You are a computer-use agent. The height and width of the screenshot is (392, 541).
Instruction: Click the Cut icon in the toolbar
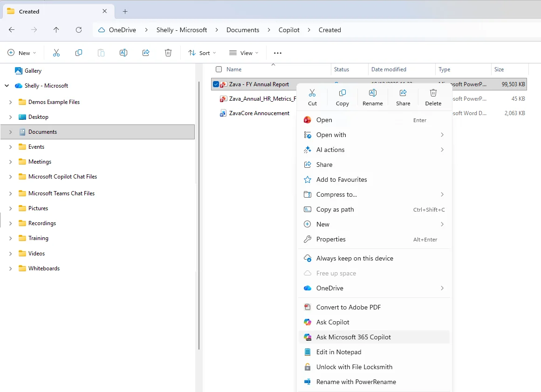(x=56, y=53)
